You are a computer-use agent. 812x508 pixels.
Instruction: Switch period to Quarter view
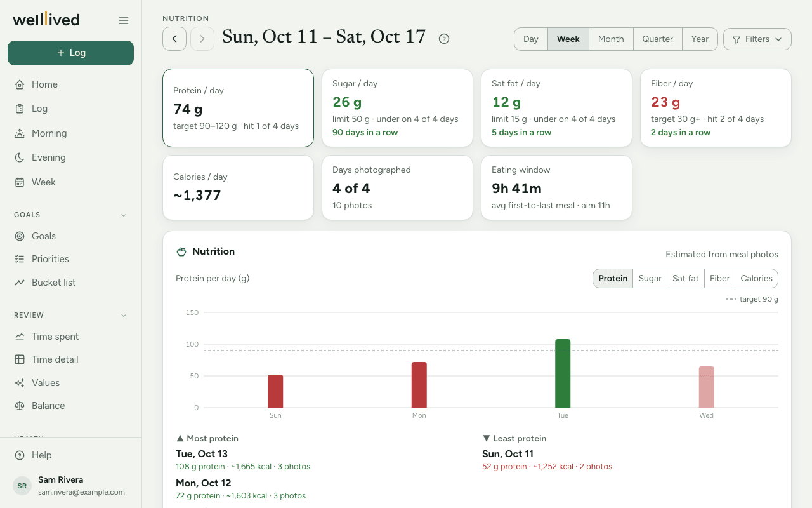658,39
